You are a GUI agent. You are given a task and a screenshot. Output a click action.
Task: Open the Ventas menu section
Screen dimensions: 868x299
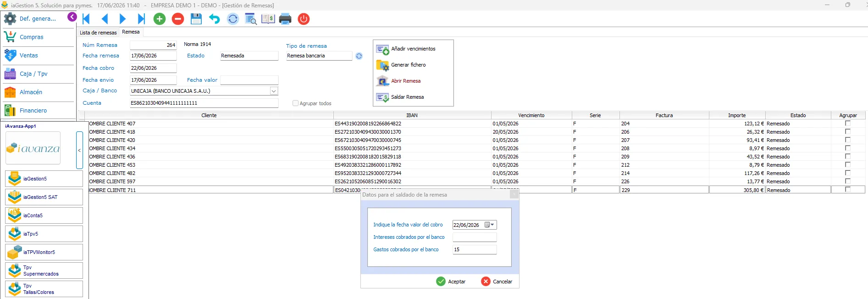click(x=29, y=56)
